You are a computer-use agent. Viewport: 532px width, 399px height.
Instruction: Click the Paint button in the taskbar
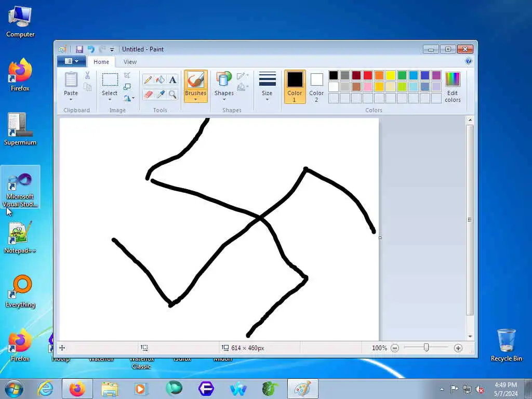pos(303,389)
